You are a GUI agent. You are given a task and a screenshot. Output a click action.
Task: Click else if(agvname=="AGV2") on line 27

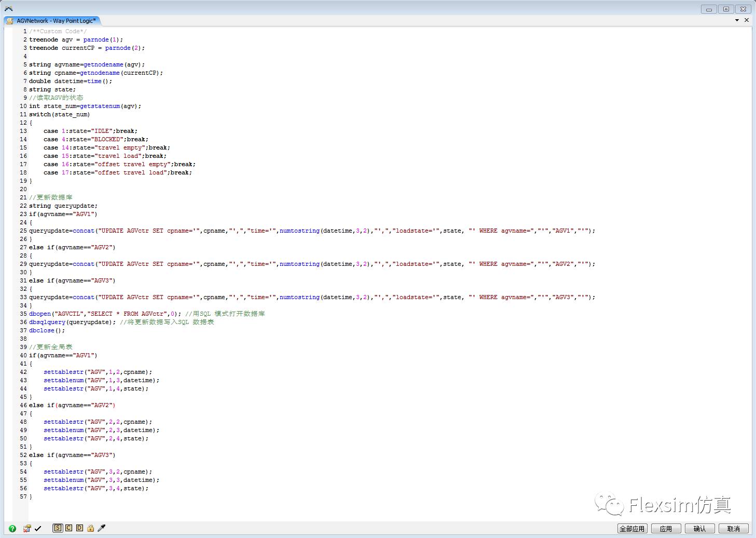click(x=72, y=247)
